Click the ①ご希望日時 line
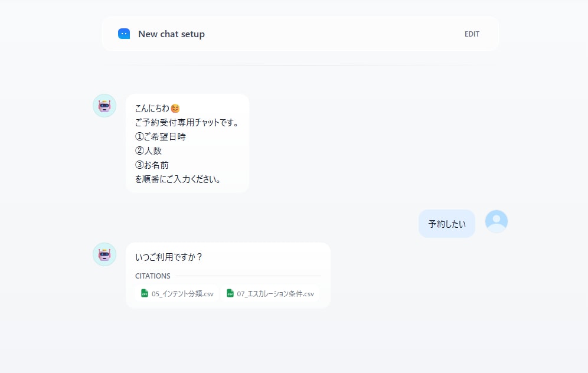This screenshot has width=588, height=373. click(161, 137)
